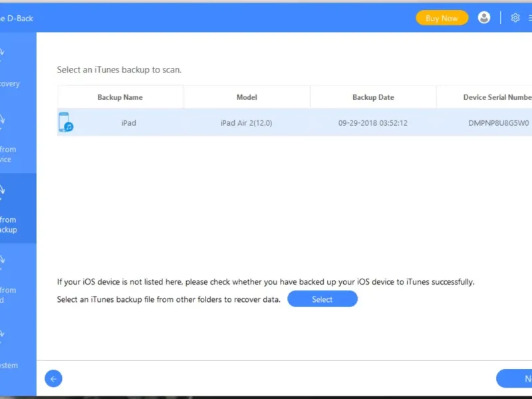The height and width of the screenshot is (399, 532).
Task: Click the D-Back app title text
Action: click(16, 19)
